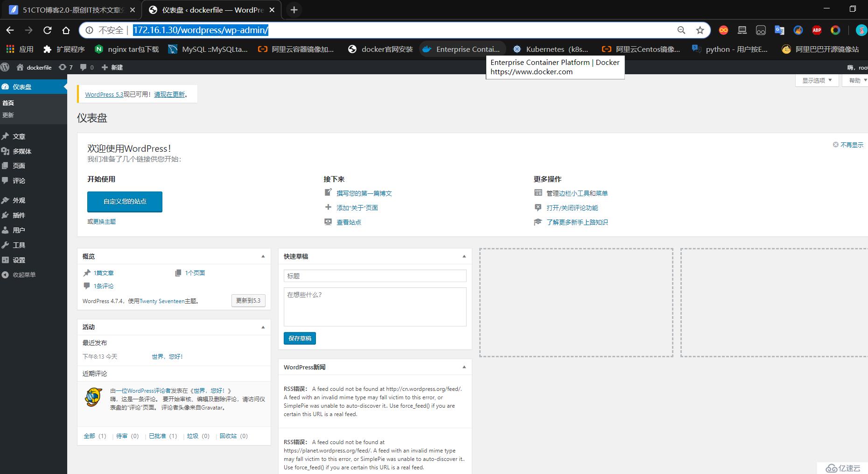Screen dimensions: 868x474
Task: Open comments bubble in admin bar
Action: click(87, 67)
